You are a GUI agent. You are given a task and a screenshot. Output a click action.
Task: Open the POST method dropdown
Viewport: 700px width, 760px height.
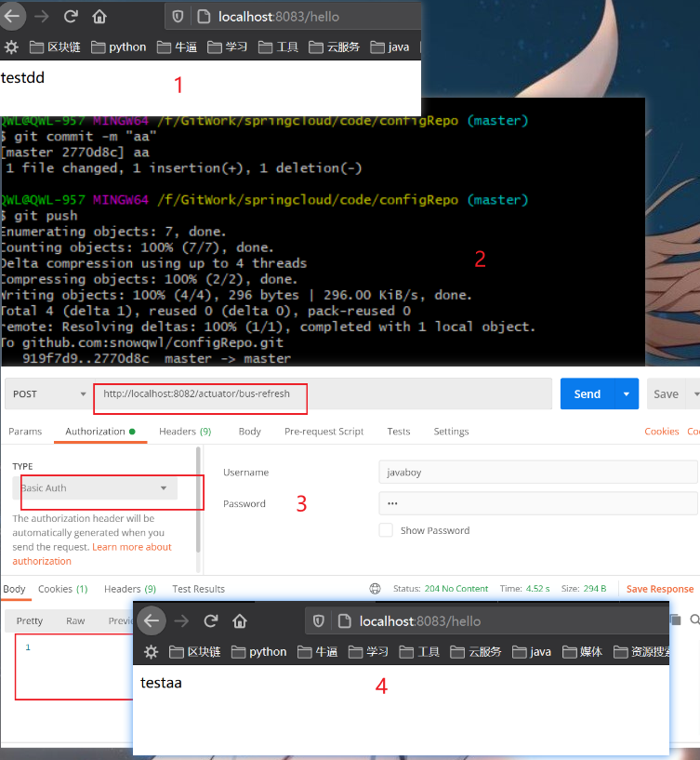point(49,393)
